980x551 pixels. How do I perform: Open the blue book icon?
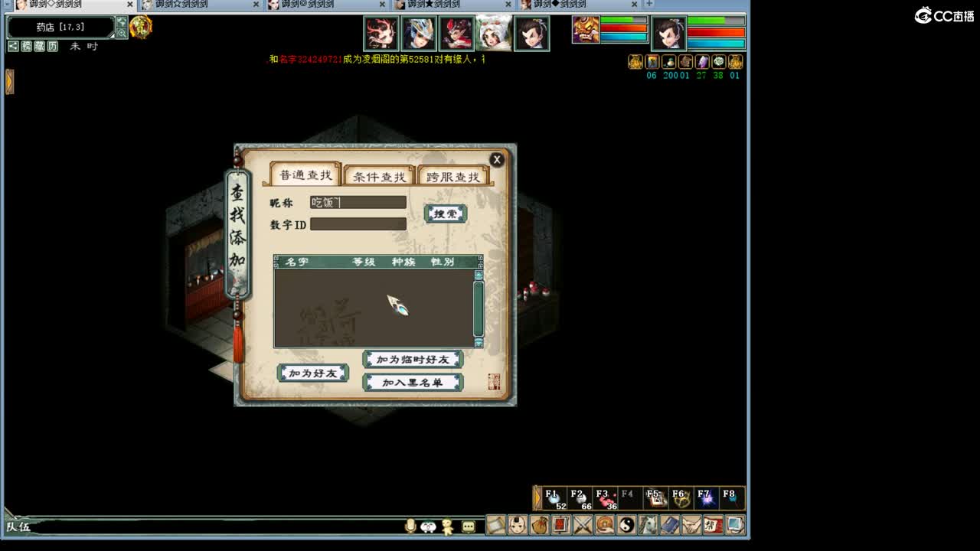(670, 526)
